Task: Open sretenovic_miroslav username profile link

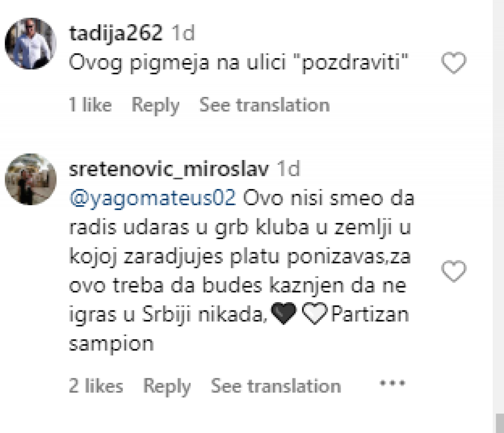Action: 169,169
